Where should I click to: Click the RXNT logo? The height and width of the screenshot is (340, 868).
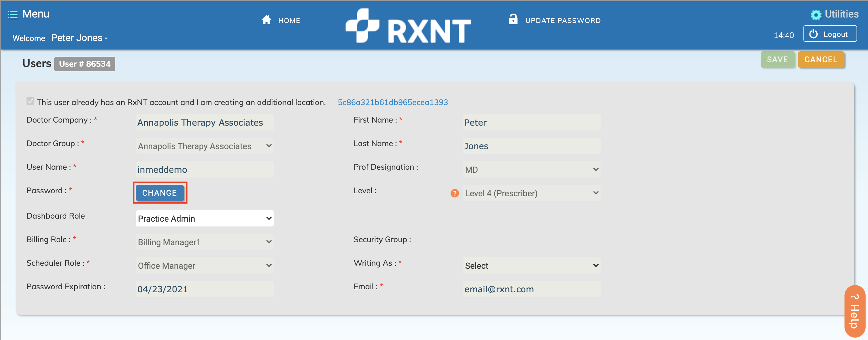click(408, 26)
